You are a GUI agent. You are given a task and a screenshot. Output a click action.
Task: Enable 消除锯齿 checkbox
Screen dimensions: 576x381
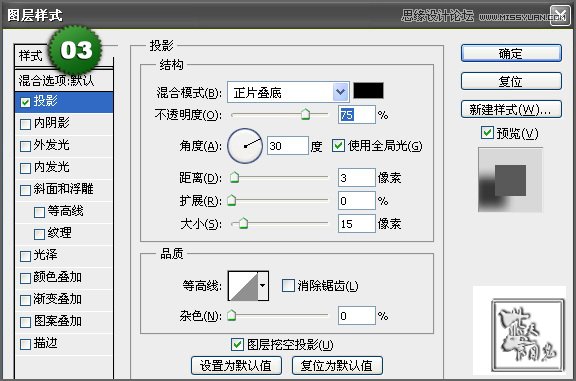(288, 285)
